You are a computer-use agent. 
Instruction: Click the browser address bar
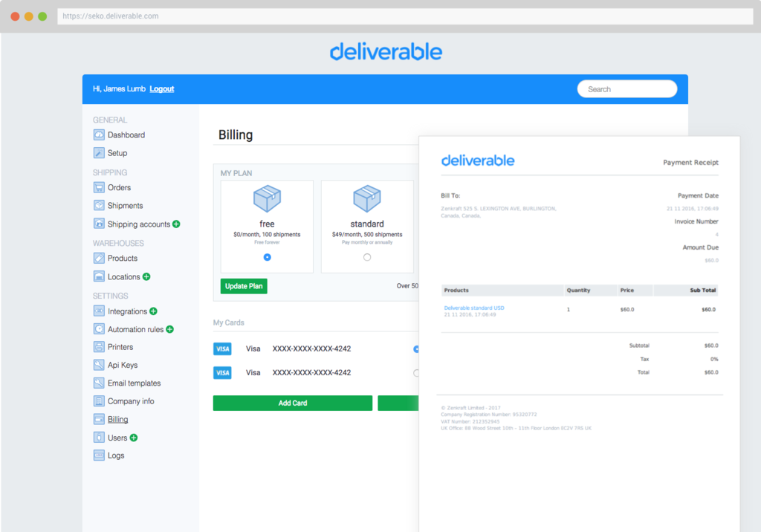pos(405,16)
